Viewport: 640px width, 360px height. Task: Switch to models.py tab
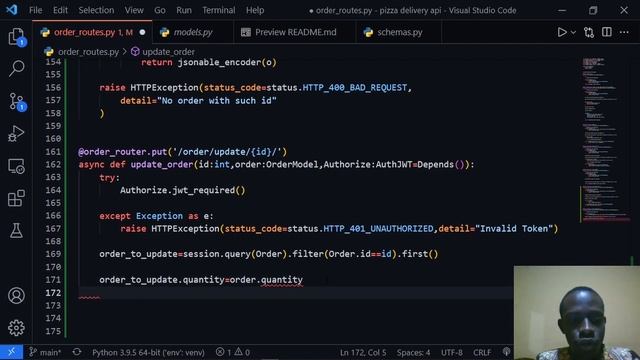(193, 32)
